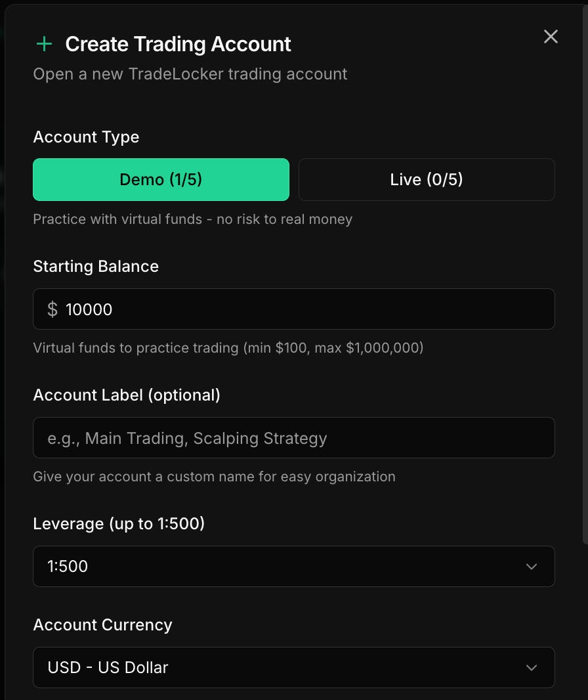Click the Starting Balance label
This screenshot has width=588, height=700.
96,267
